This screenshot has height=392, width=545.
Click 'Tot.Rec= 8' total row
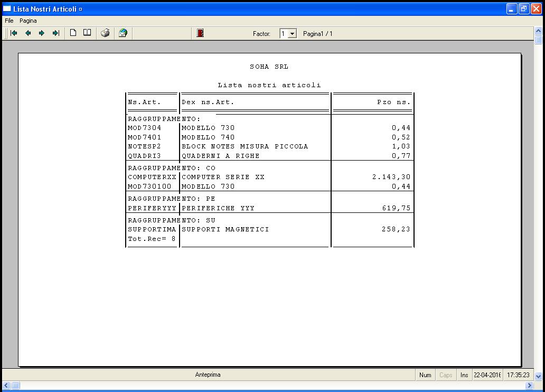click(152, 239)
